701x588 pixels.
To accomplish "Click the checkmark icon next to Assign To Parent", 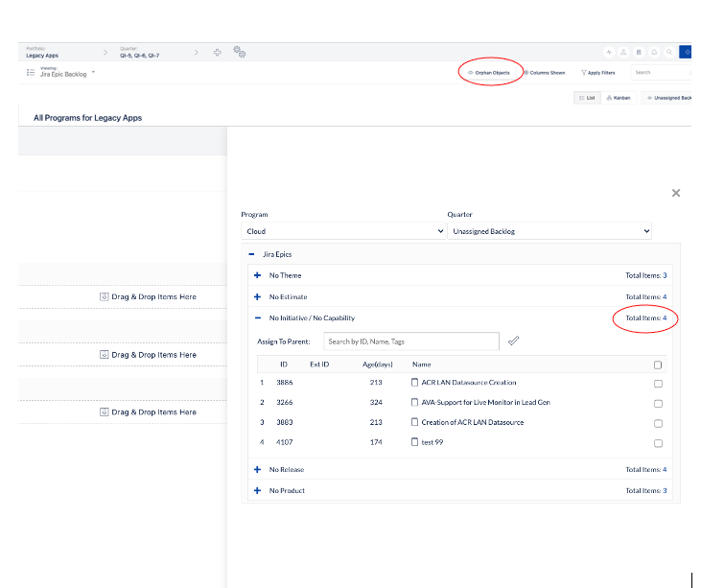I will (513, 341).
